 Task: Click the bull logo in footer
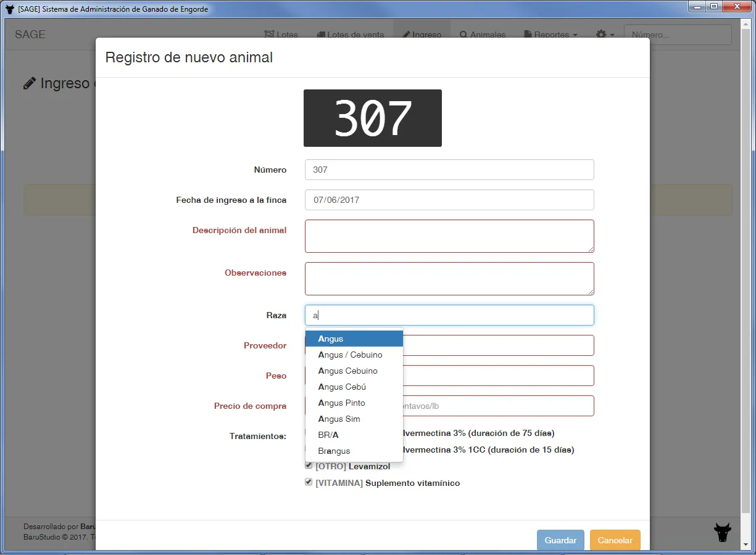pos(722,532)
